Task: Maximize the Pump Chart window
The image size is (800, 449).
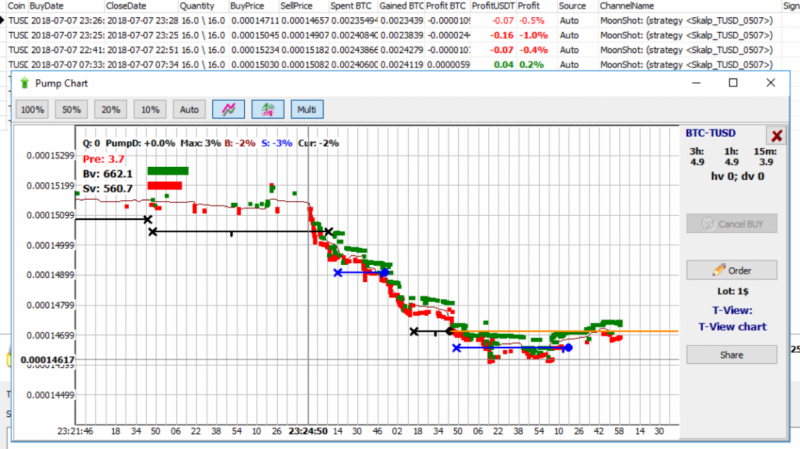Action: tap(733, 83)
